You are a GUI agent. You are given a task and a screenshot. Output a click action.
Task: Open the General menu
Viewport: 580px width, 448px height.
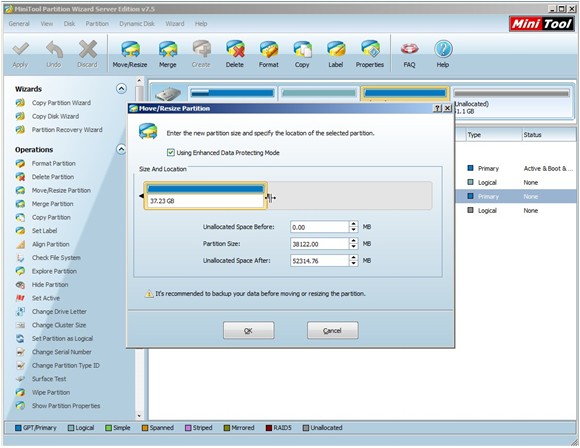pyautogui.click(x=19, y=24)
